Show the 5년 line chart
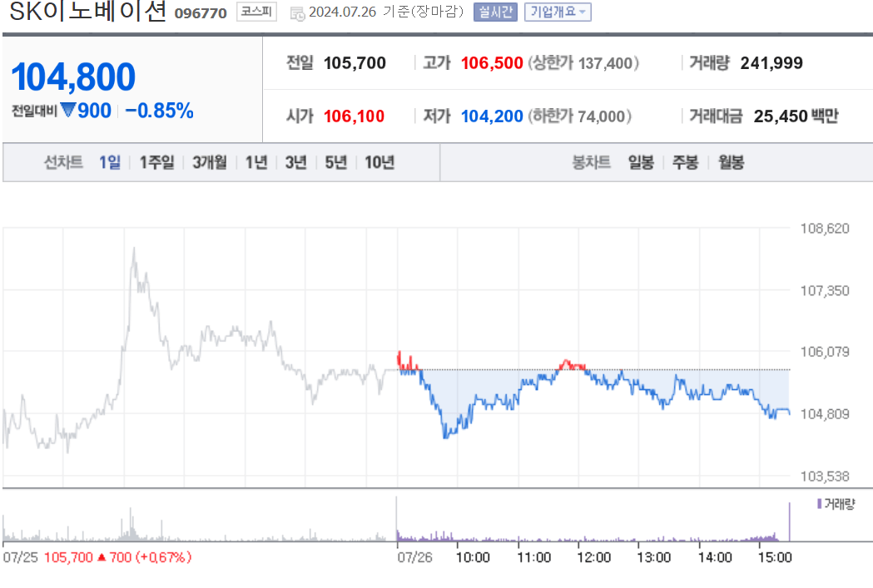This screenshot has height=588, width=873. [335, 162]
